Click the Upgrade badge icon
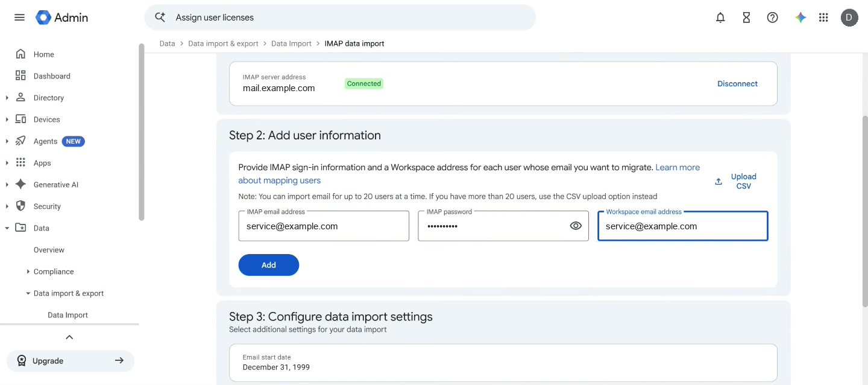The image size is (868, 385). click(22, 361)
